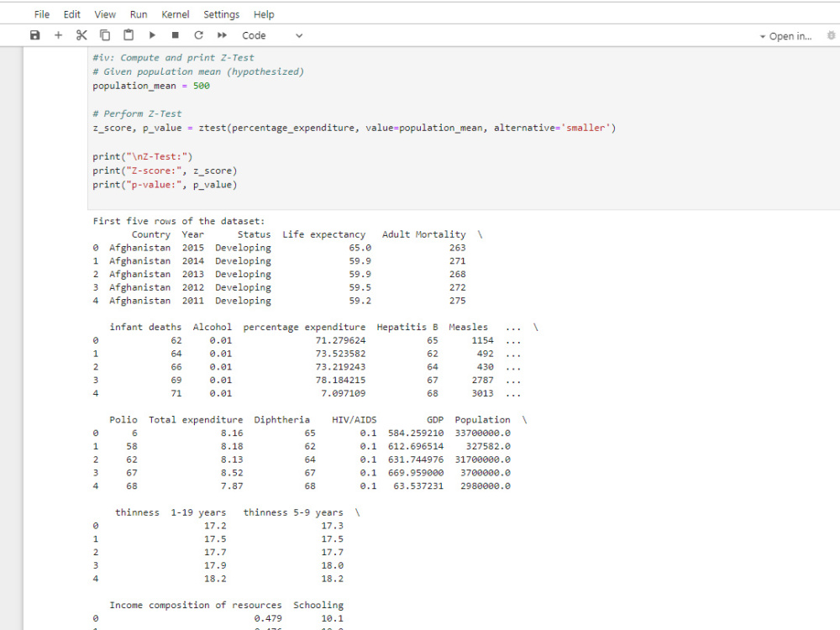Open the Run menu
Image resolution: width=840 pixels, height=630 pixels.
[139, 13]
